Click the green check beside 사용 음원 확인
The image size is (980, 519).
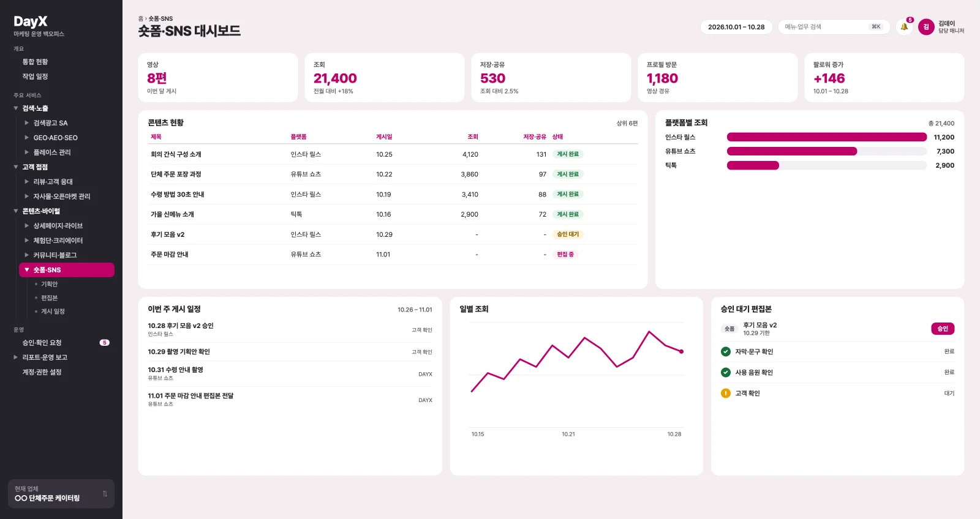click(x=726, y=372)
